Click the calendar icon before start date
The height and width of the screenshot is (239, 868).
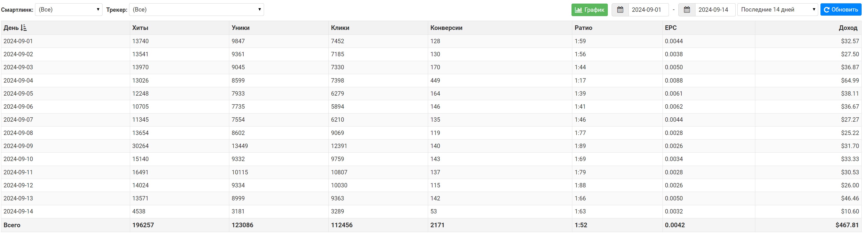[x=620, y=10]
